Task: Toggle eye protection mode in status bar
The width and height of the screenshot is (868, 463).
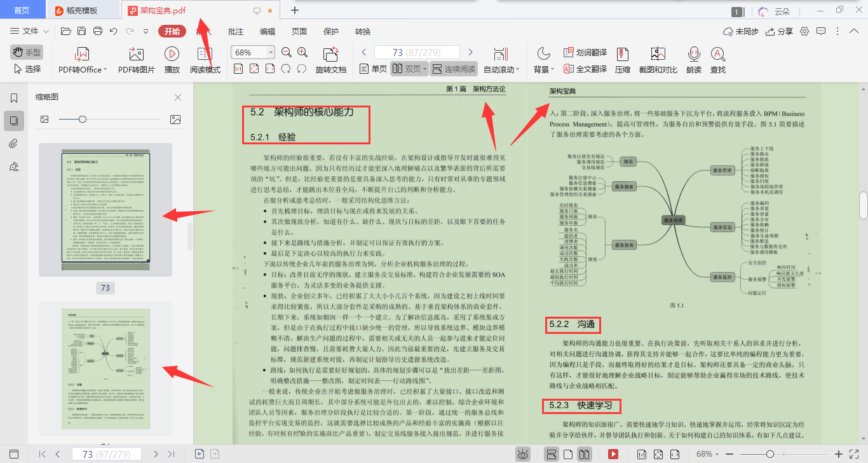Action: [x=523, y=454]
